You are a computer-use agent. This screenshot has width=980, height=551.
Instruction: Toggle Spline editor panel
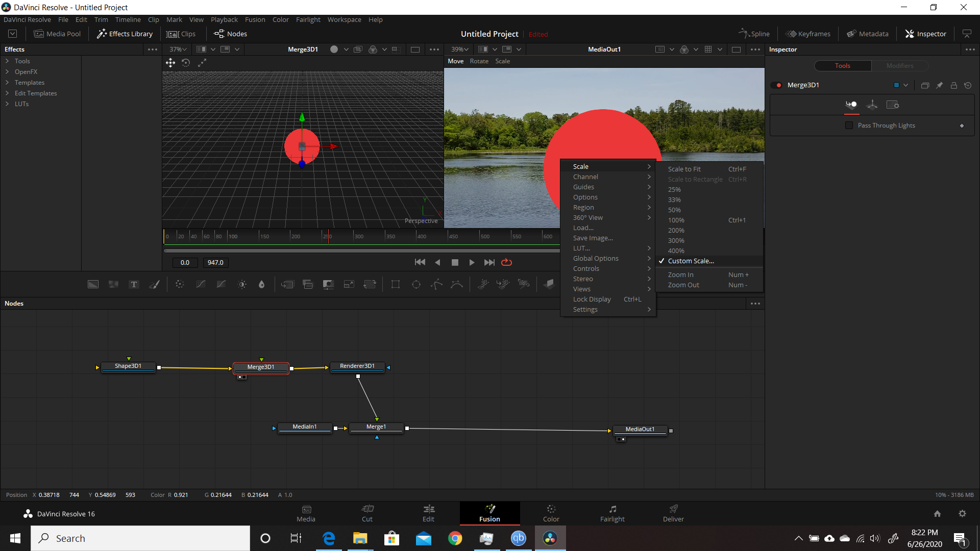click(754, 34)
